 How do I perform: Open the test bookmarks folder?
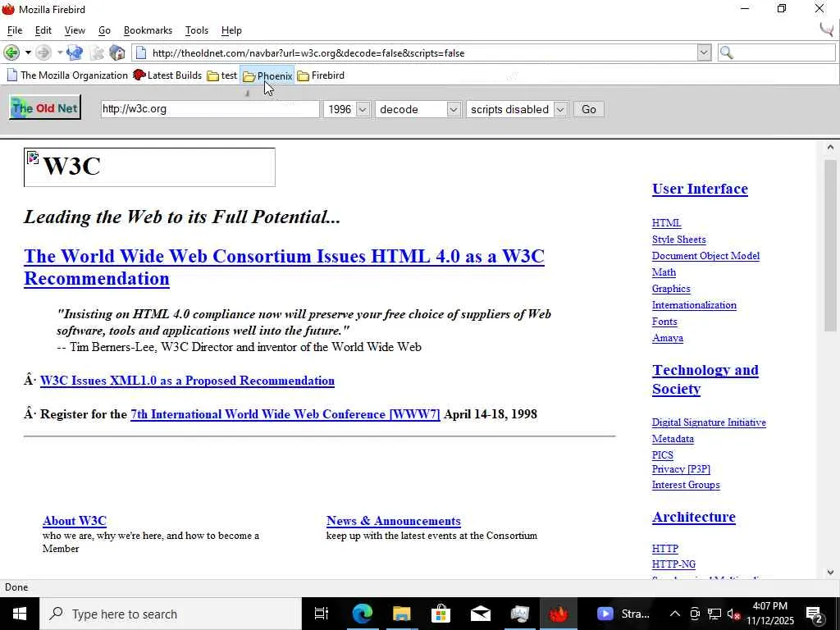(222, 75)
